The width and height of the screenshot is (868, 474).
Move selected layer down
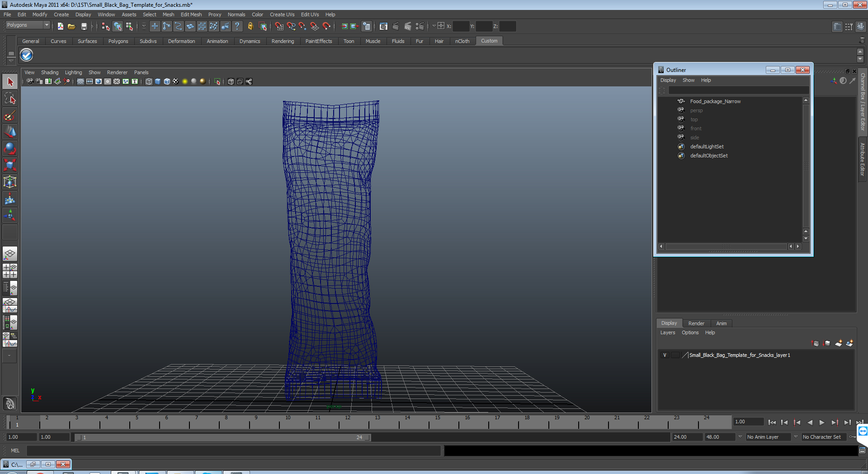tap(827, 343)
